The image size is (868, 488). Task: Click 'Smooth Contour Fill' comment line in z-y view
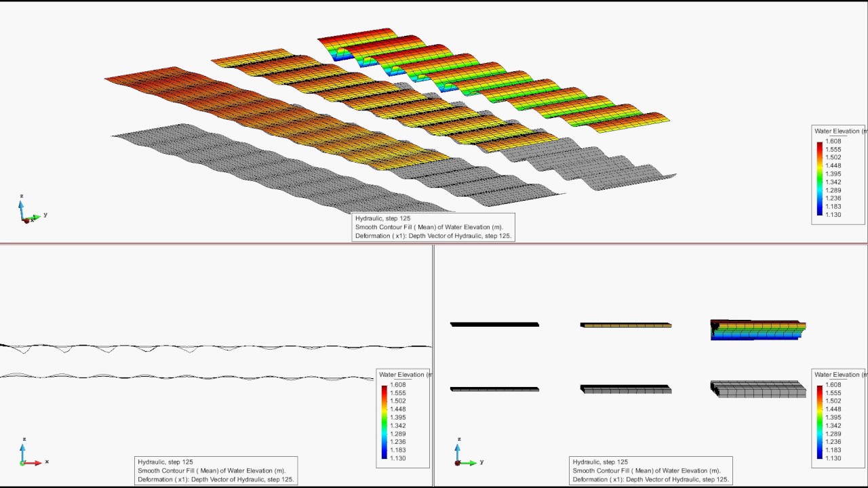tap(647, 471)
